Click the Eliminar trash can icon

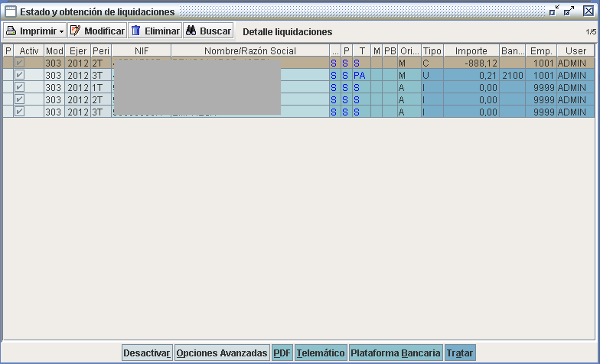coord(136,31)
